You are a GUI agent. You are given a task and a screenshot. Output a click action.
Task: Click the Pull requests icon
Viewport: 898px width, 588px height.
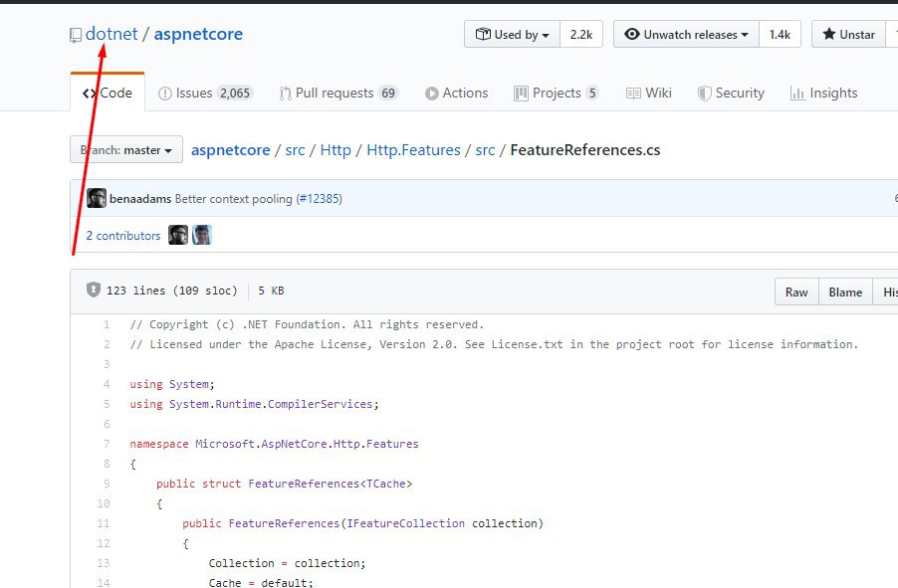coord(285,94)
